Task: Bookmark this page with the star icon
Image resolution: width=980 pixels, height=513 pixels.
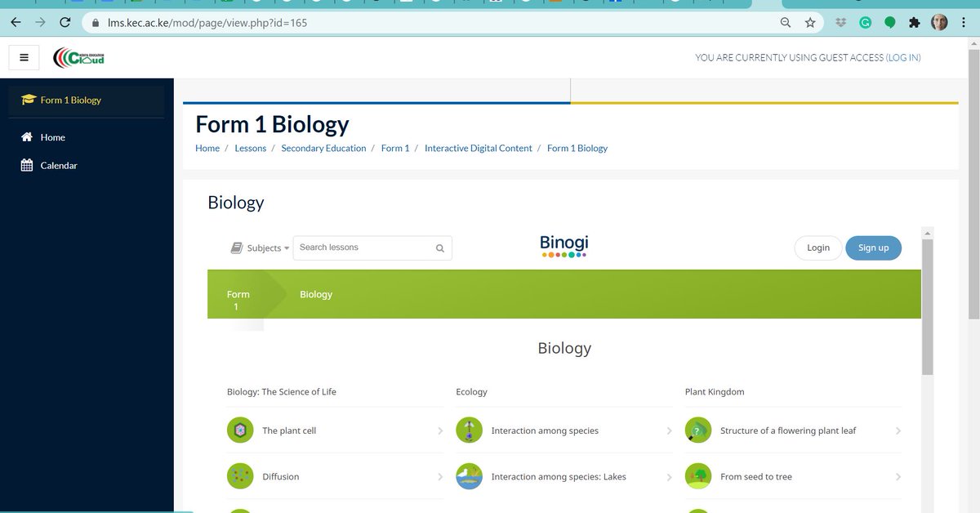Action: coord(809,22)
